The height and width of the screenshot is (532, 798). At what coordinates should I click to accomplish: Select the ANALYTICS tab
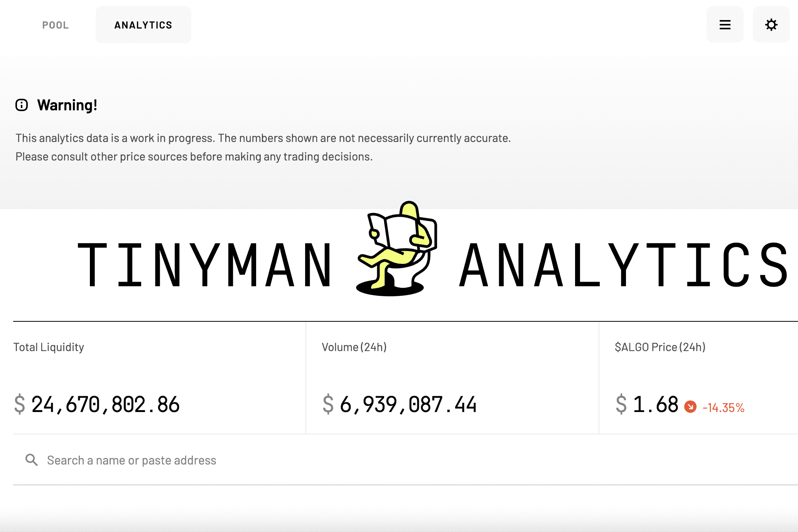(x=143, y=24)
